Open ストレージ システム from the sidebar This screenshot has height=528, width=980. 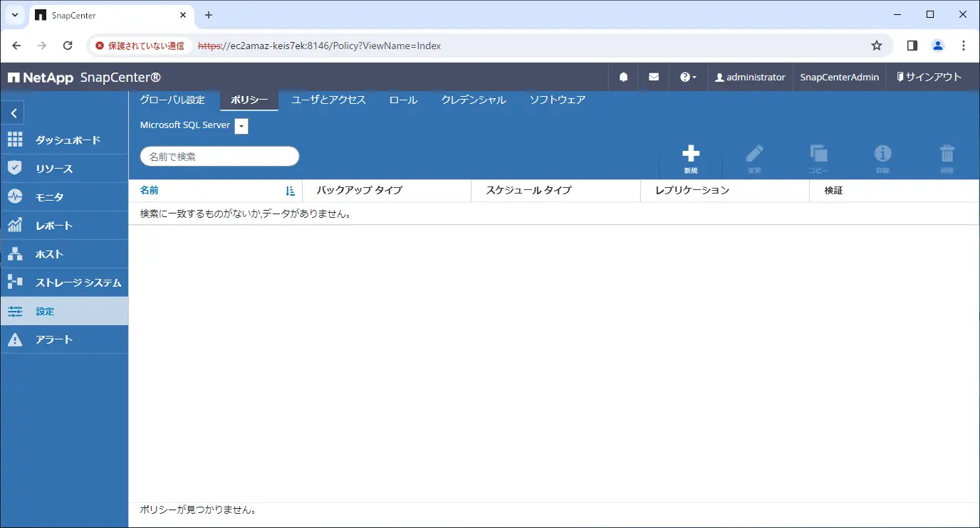click(64, 283)
